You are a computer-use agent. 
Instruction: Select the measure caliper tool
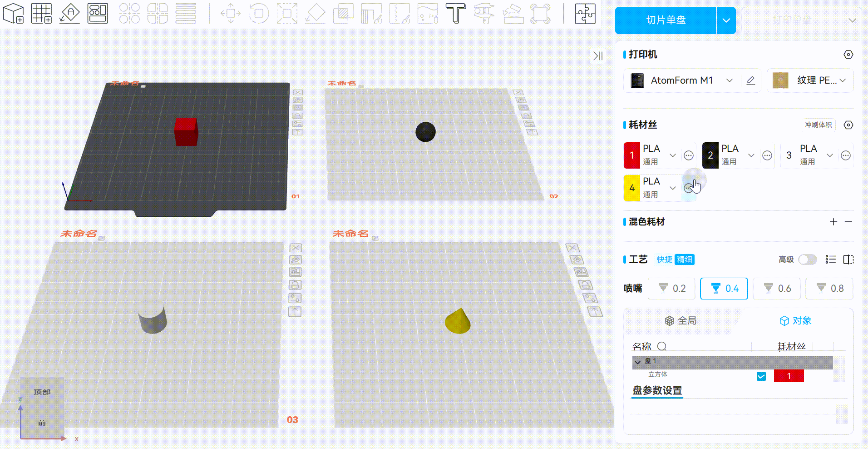point(484,14)
